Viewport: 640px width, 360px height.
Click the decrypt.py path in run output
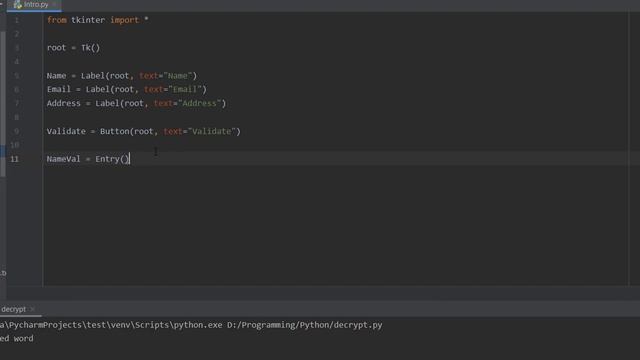pyautogui.click(x=304, y=325)
